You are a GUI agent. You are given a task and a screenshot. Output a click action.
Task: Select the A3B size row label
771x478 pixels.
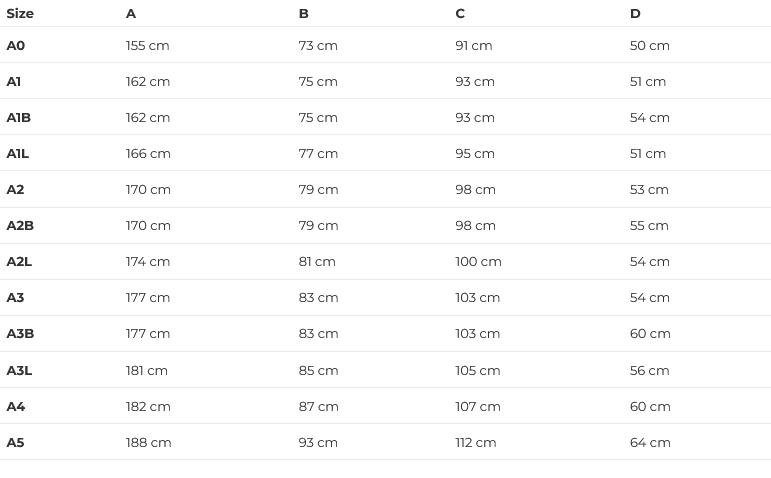coord(20,334)
